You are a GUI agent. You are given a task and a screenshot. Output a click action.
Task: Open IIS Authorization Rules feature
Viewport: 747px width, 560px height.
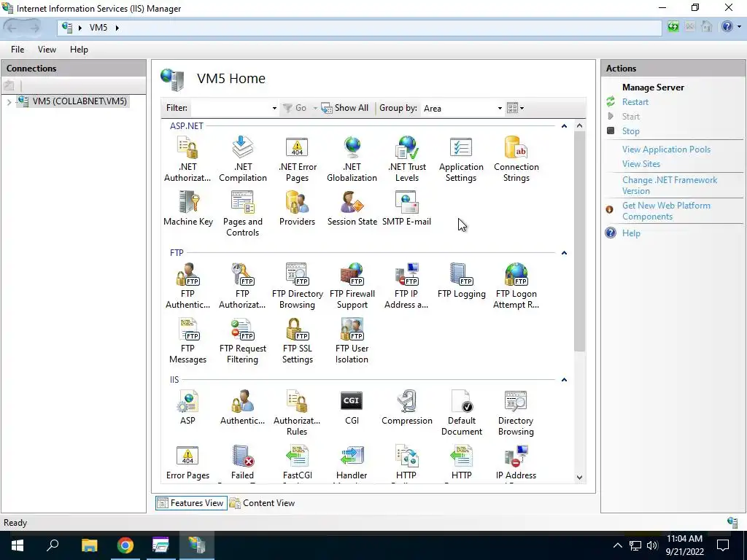[x=298, y=413]
